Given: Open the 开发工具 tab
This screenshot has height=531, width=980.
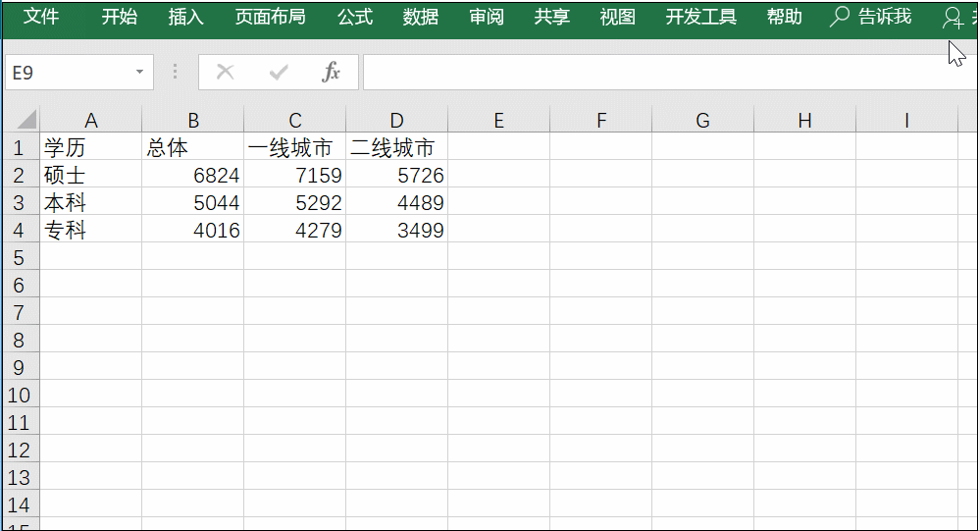Looking at the screenshot, I should [x=700, y=17].
